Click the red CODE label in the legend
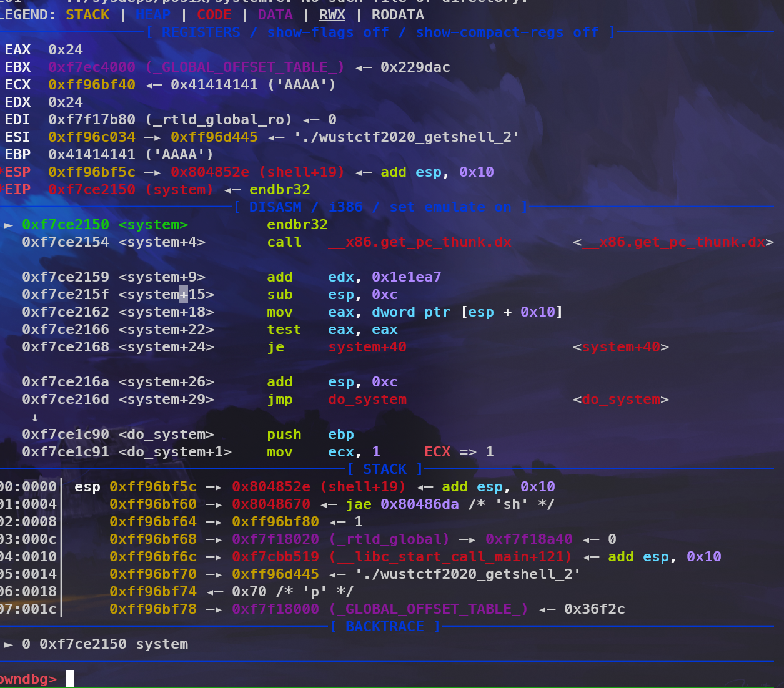 [214, 15]
